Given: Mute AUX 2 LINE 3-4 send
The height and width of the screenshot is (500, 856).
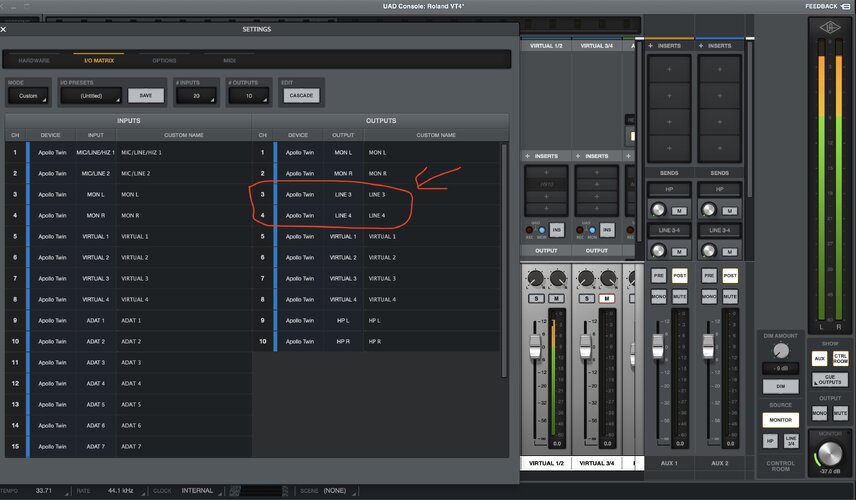Looking at the screenshot, I should [729, 252].
